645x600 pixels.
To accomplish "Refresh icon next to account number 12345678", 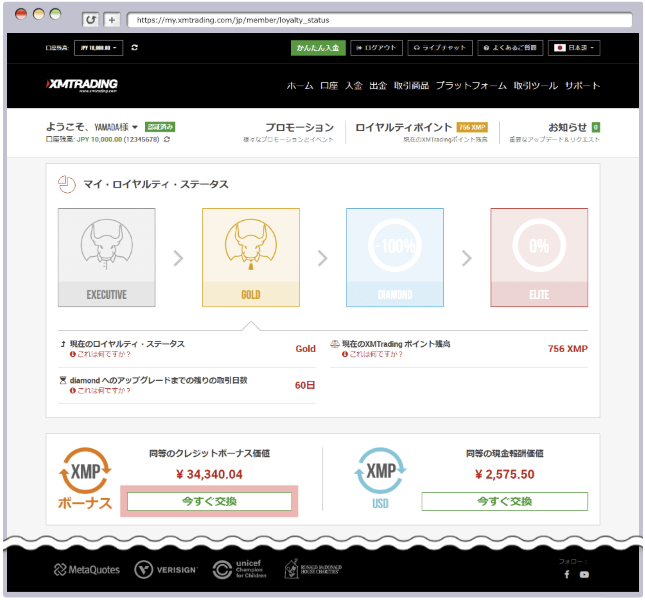I will (x=167, y=139).
